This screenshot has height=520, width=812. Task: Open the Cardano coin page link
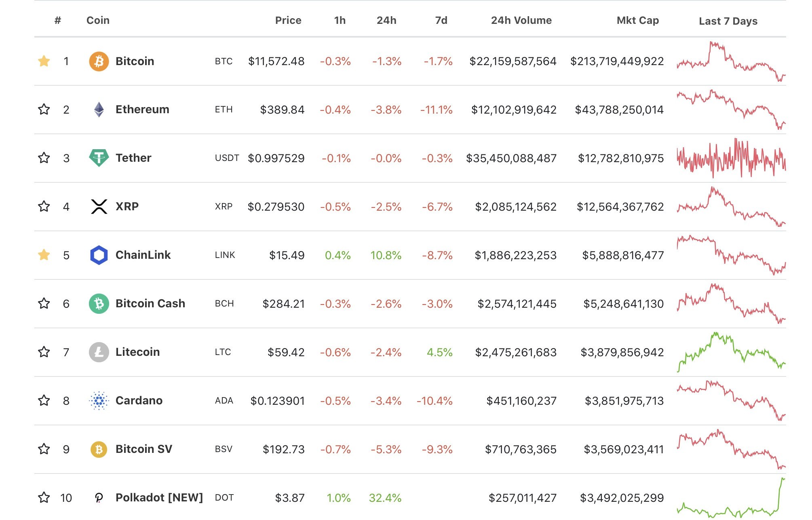tap(139, 400)
